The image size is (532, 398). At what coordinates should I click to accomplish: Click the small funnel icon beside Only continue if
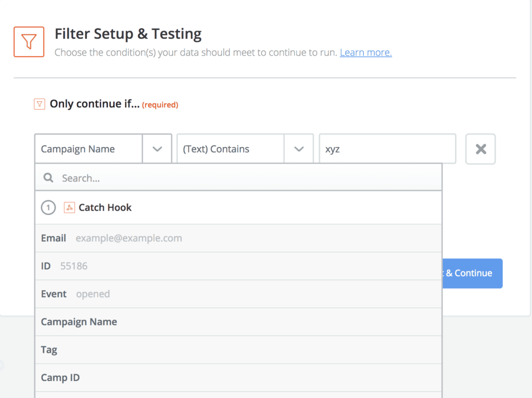tap(39, 104)
